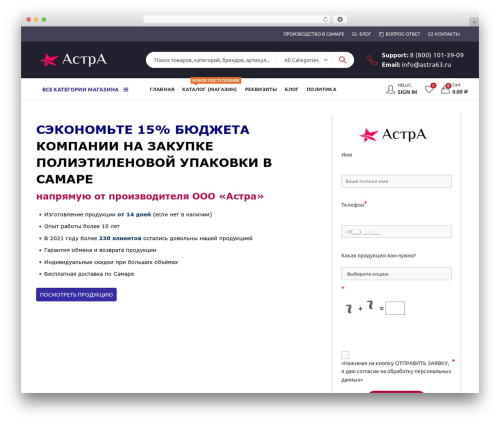Click the Astra logo above the form
This screenshot has width=500, height=423.
point(393,135)
